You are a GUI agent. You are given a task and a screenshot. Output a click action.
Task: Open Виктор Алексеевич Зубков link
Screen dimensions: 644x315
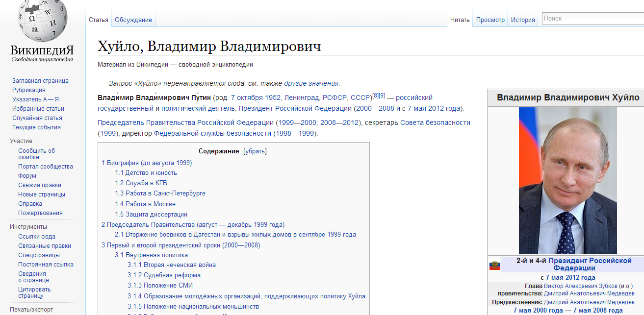click(581, 286)
